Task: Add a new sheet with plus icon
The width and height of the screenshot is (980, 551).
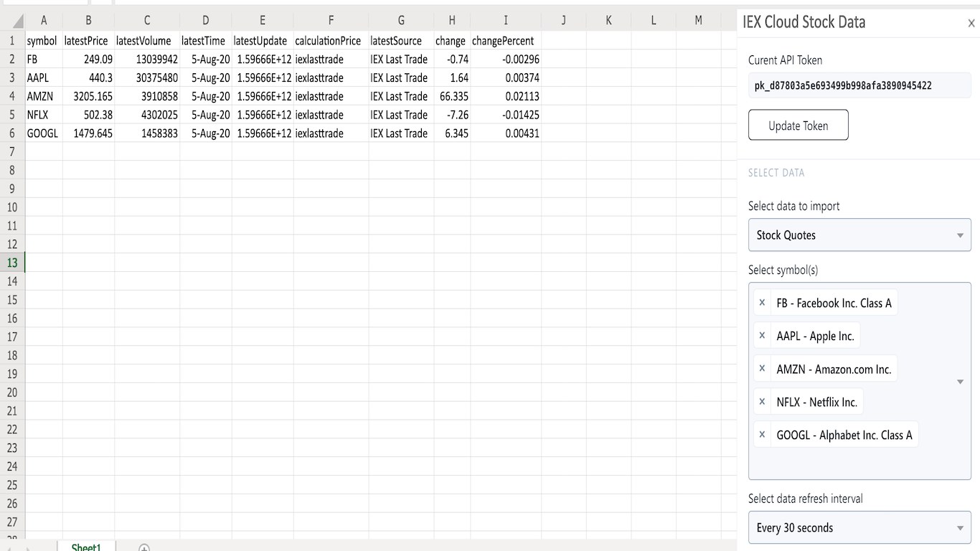Action: (x=143, y=548)
